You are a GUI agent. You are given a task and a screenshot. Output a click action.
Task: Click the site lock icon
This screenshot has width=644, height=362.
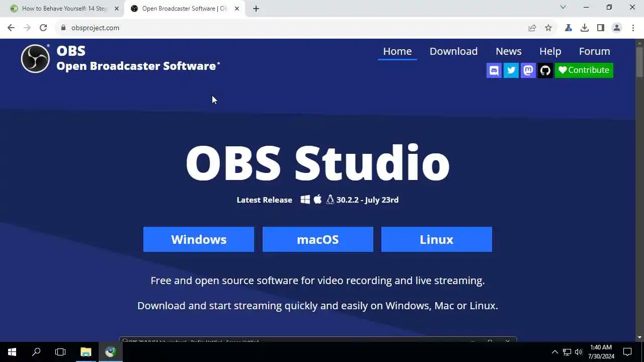[63, 28]
